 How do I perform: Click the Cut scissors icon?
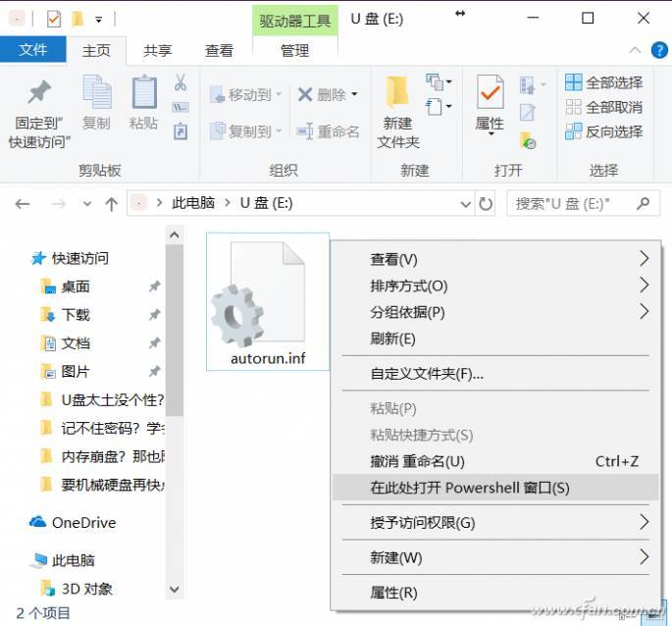click(181, 81)
